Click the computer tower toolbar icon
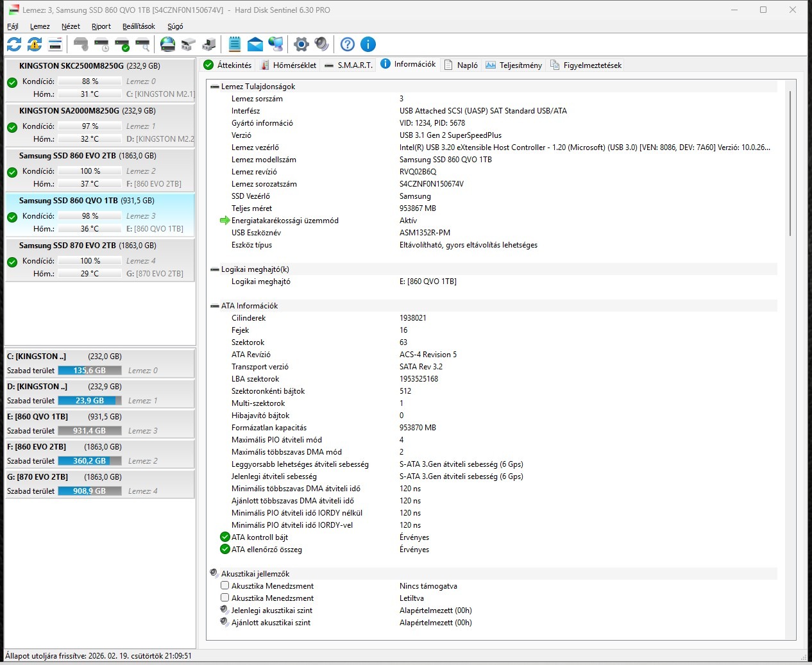The height and width of the screenshot is (665, 812). [x=208, y=44]
